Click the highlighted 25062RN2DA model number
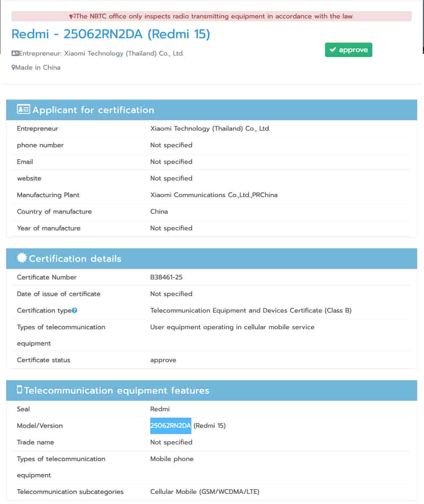 pos(170,426)
